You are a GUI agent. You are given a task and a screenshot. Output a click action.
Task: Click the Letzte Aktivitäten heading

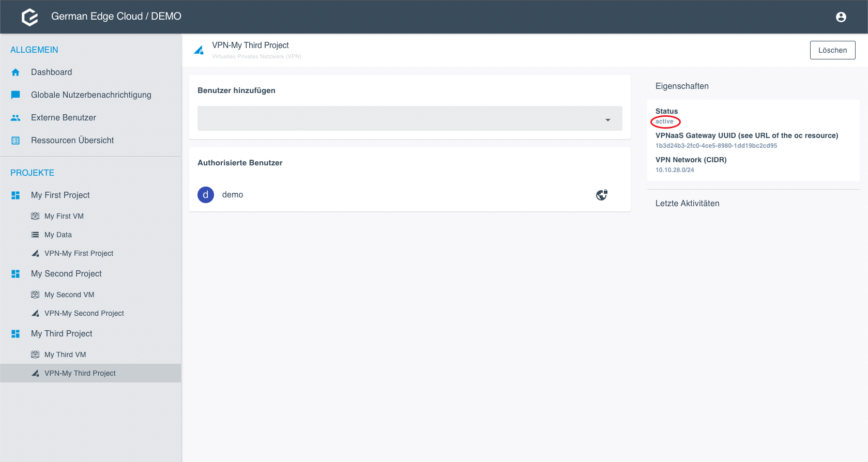coord(687,204)
